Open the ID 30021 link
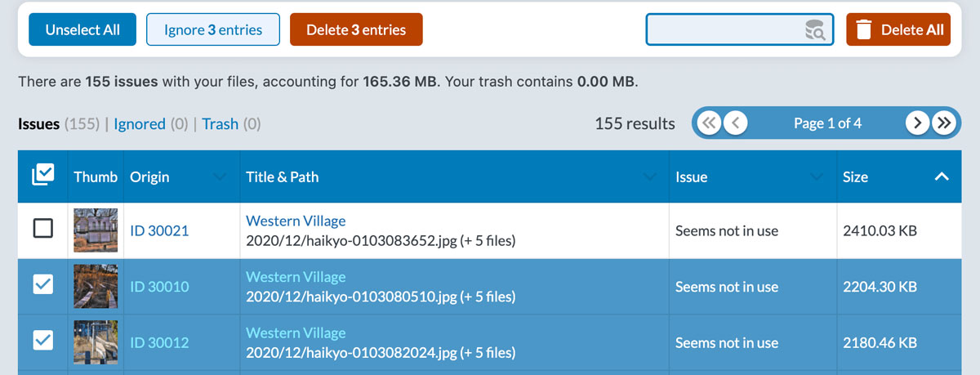 click(159, 230)
